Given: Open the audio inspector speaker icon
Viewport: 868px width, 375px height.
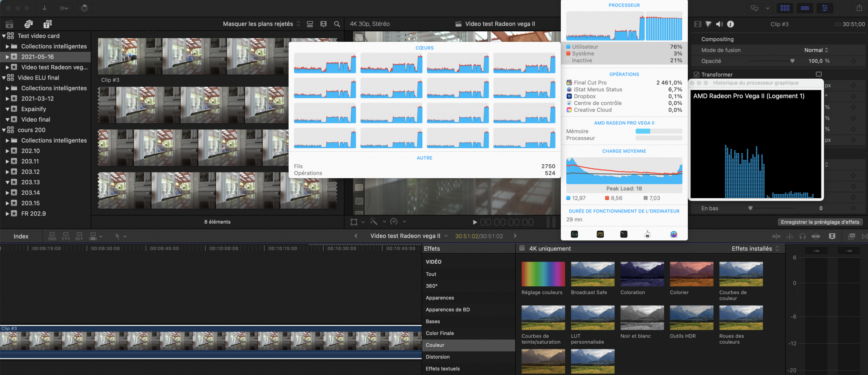Looking at the screenshot, I should click(719, 24).
